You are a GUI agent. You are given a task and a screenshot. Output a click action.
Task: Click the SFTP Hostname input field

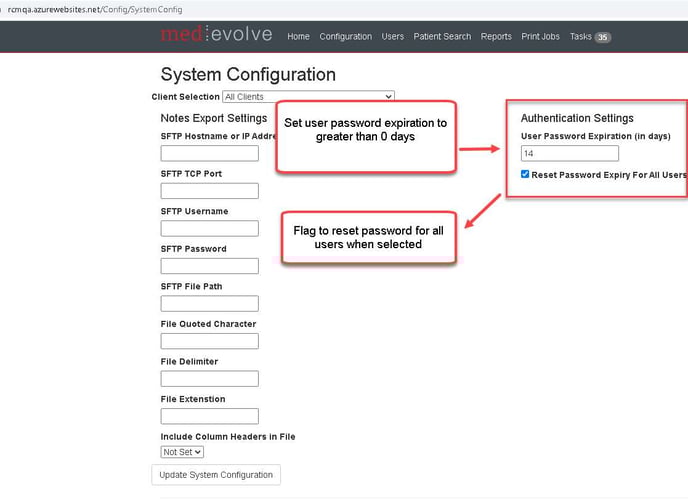[209, 154]
